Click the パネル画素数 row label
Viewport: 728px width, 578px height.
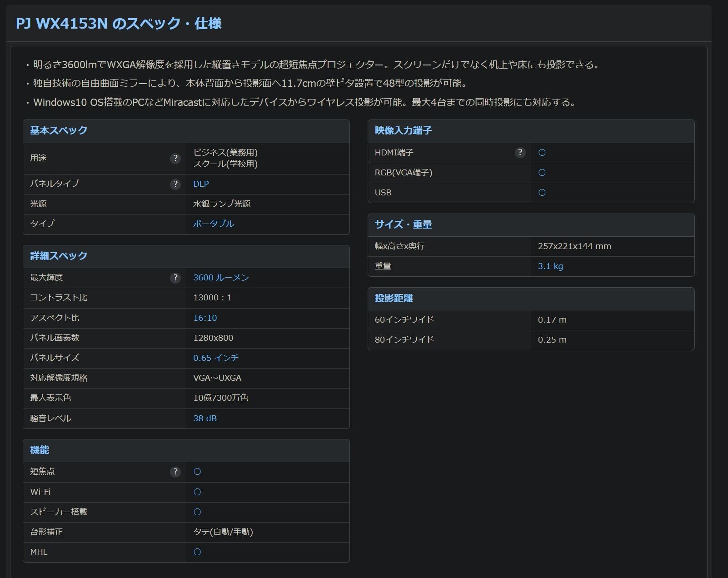(55, 338)
